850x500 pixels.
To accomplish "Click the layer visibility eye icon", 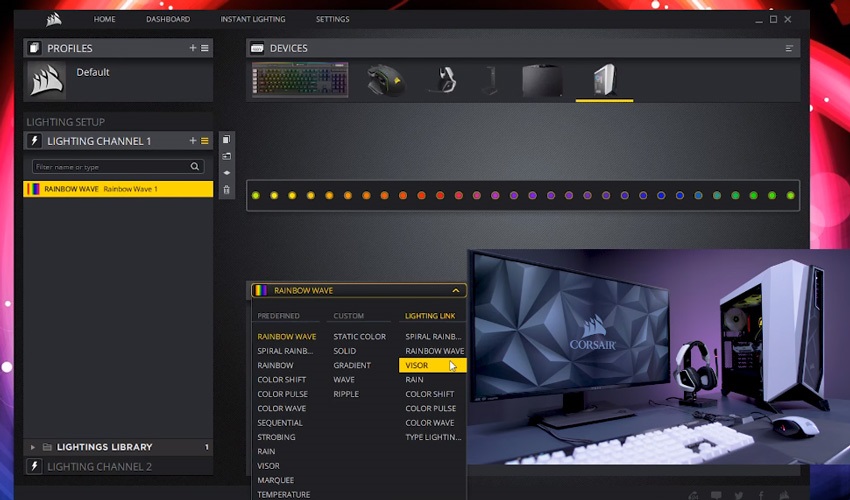I will pyautogui.click(x=227, y=172).
